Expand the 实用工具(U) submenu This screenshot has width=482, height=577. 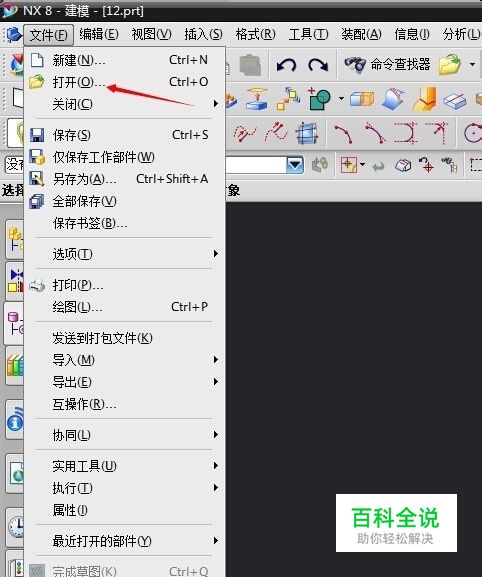(x=124, y=466)
